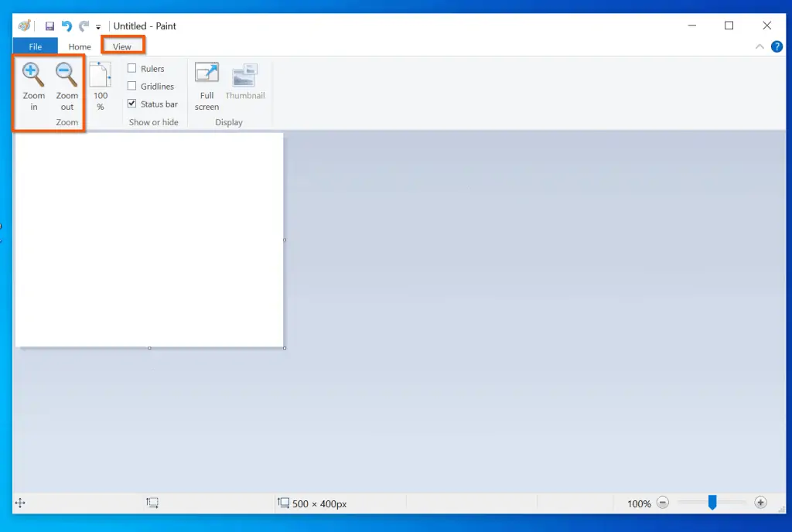
Task: Enable the Rulers checkbox
Action: [132, 69]
